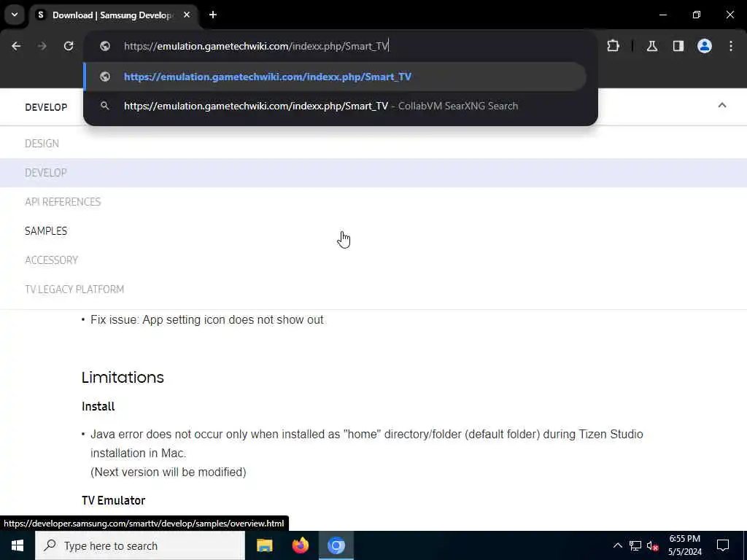Image resolution: width=747 pixels, height=560 pixels.
Task: Restore down the Chrome window
Action: click(697, 15)
